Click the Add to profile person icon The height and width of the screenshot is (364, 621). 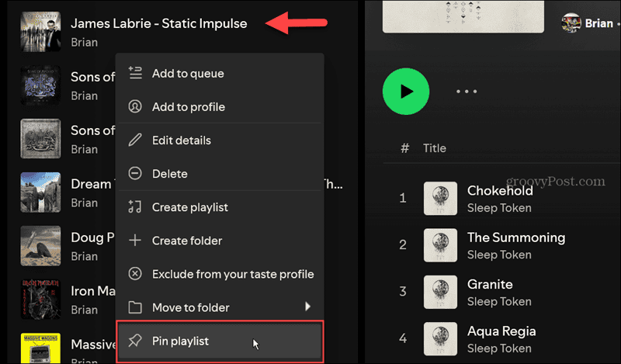pos(135,106)
